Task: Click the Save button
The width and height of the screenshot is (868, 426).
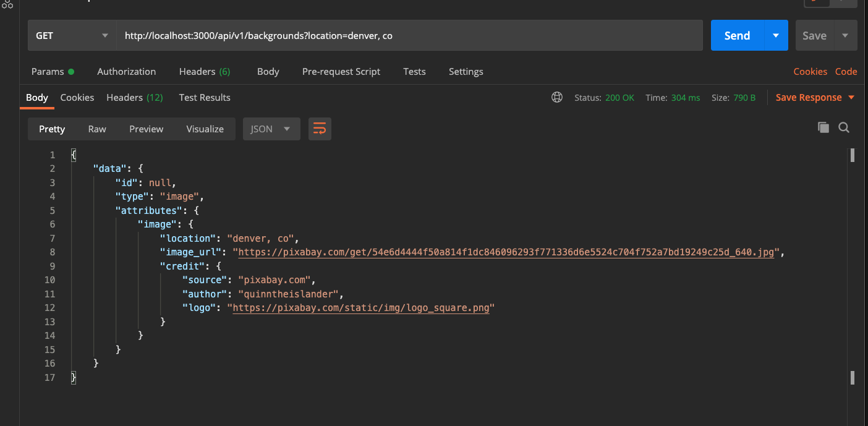Action: click(814, 35)
